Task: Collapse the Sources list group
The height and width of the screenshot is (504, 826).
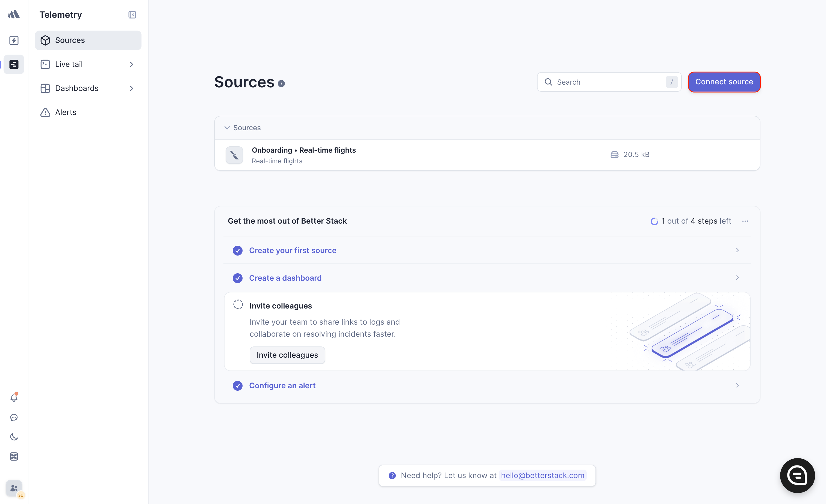Action: click(x=227, y=128)
